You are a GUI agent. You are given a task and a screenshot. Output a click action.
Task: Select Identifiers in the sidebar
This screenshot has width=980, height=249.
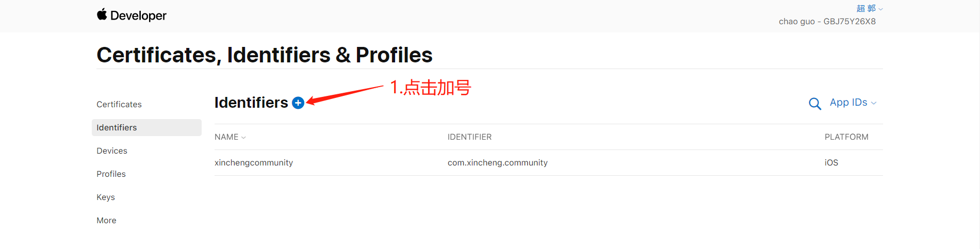point(146,127)
